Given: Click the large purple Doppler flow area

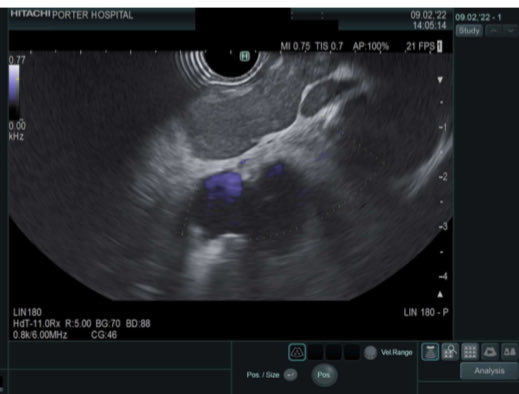Looking at the screenshot, I should [x=223, y=187].
